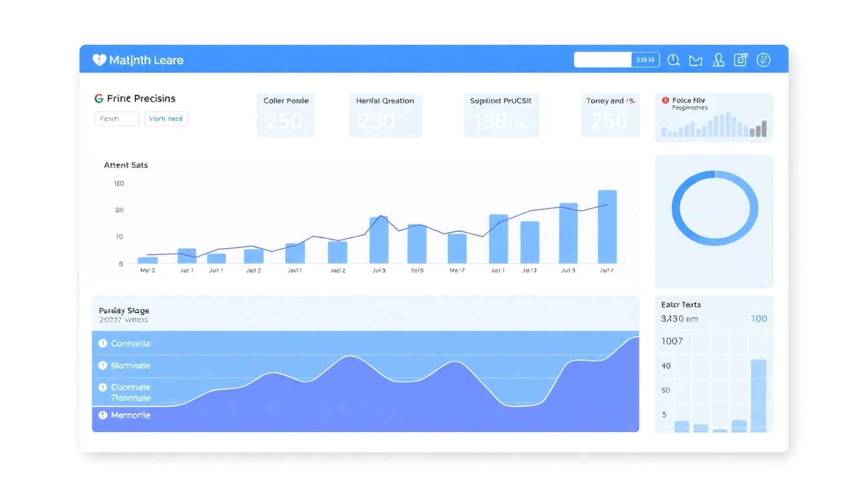
Task: Select the Attent Sats chart tab
Action: click(x=125, y=165)
